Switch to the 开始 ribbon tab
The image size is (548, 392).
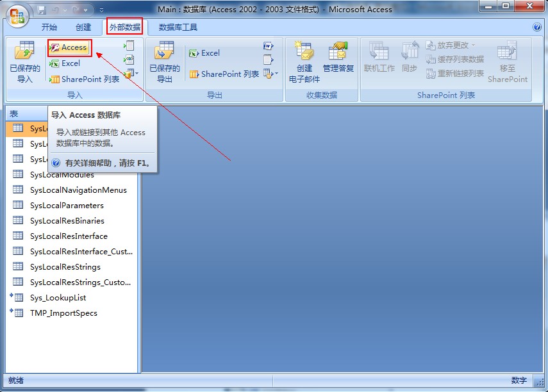click(49, 28)
